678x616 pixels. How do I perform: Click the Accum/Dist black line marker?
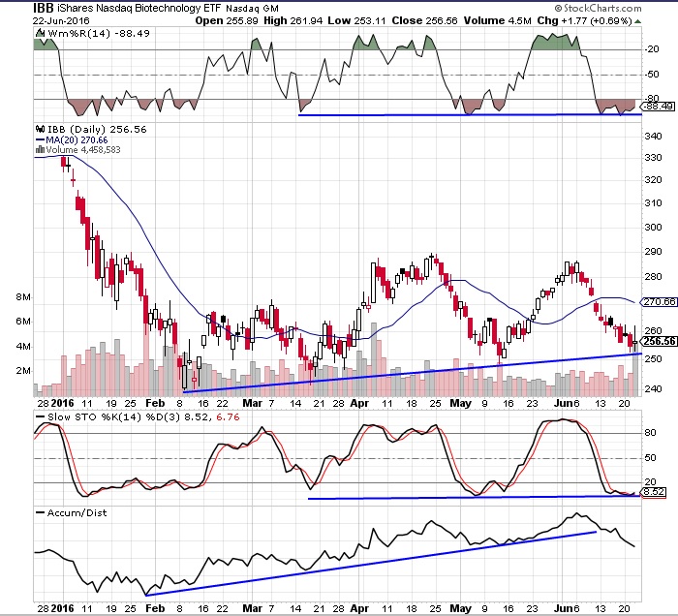tap(41, 513)
